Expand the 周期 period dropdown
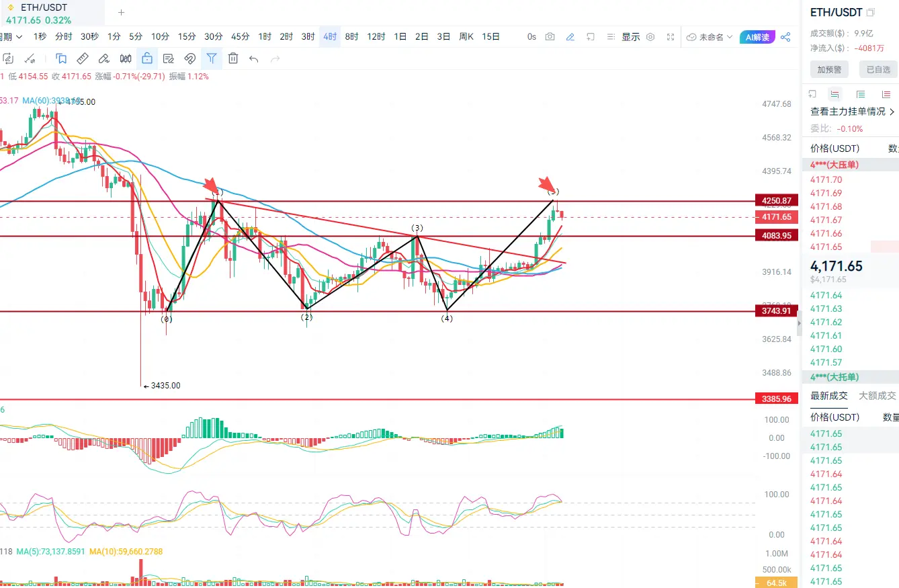This screenshot has height=588, width=899. 11,37
